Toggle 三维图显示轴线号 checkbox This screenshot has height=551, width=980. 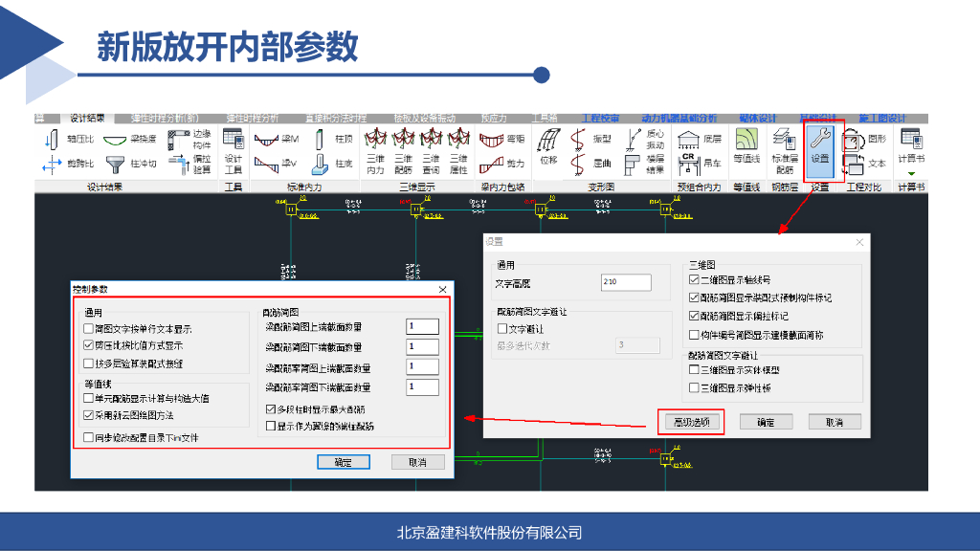[694, 279]
